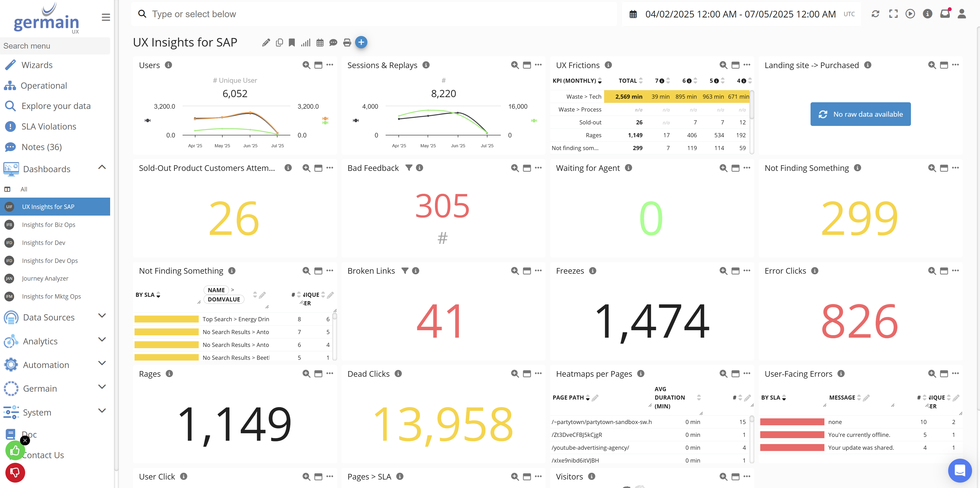The image size is (980, 488).
Task: Select the Journey Analyzer menu item
Action: 45,278
